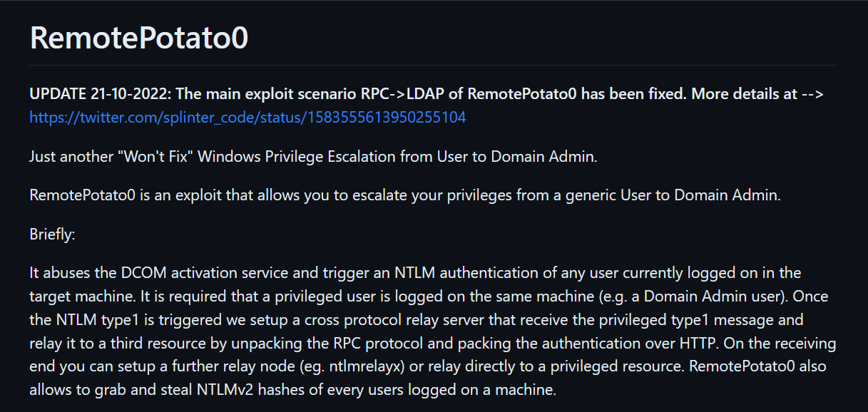Image resolution: width=868 pixels, height=412 pixels.
Task: Open the twitter.com splinter_code status link
Action: coord(247,118)
